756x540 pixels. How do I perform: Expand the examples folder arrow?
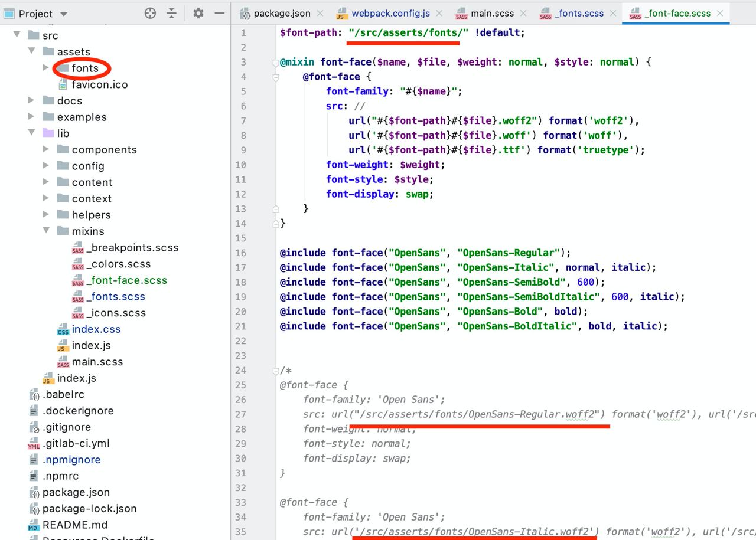31,117
